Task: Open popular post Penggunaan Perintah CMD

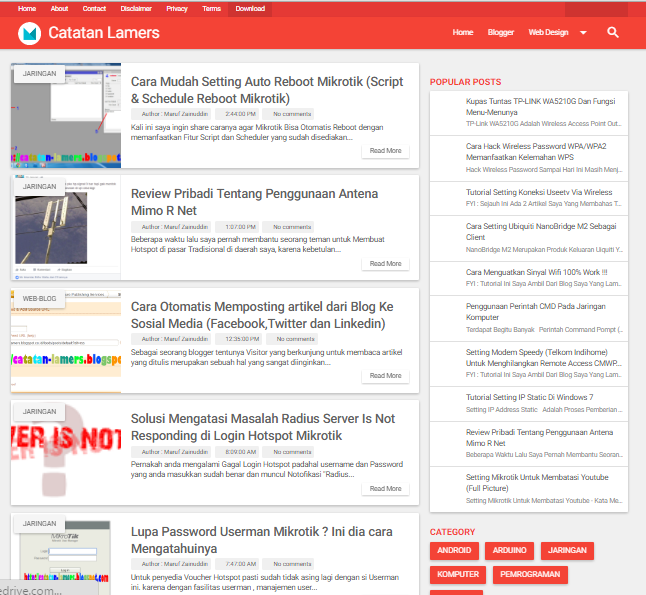Action: (536, 312)
